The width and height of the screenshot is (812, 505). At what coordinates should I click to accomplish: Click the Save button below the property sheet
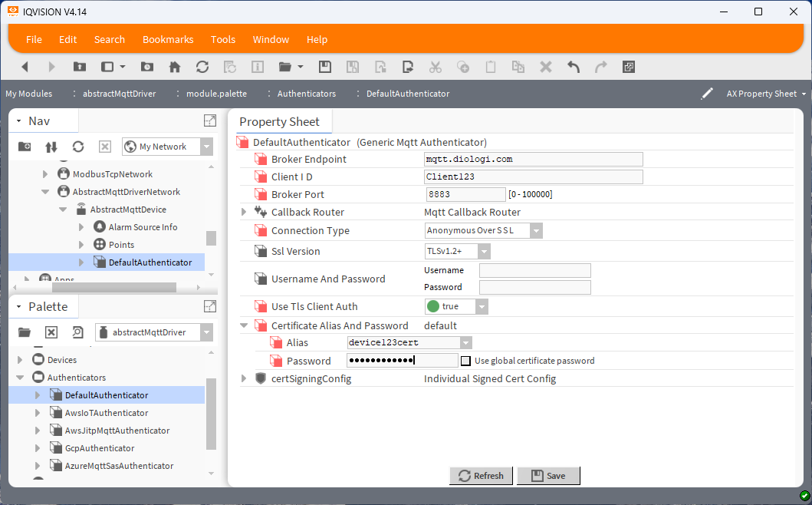[548, 476]
